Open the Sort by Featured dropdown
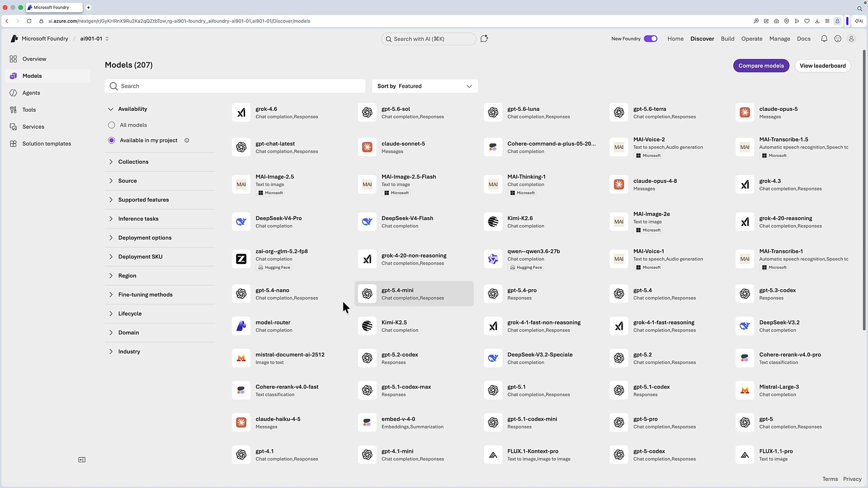868x488 pixels. coord(425,86)
